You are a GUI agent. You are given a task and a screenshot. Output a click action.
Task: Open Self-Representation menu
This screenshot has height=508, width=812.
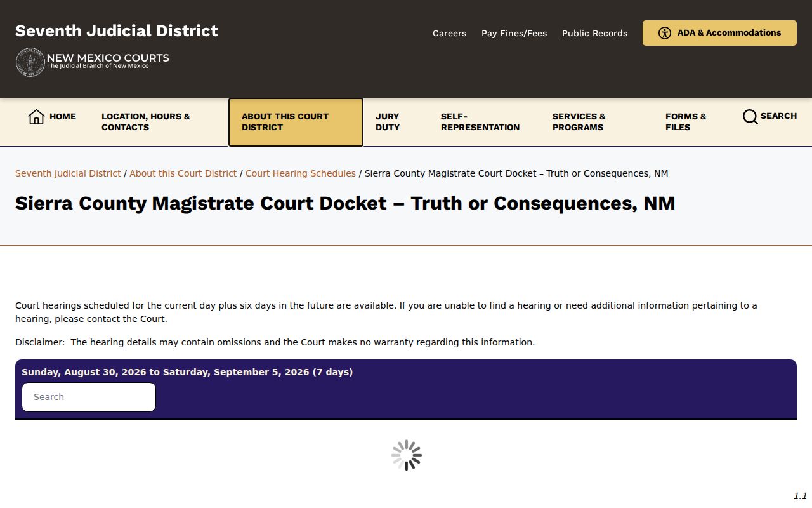pyautogui.click(x=480, y=122)
